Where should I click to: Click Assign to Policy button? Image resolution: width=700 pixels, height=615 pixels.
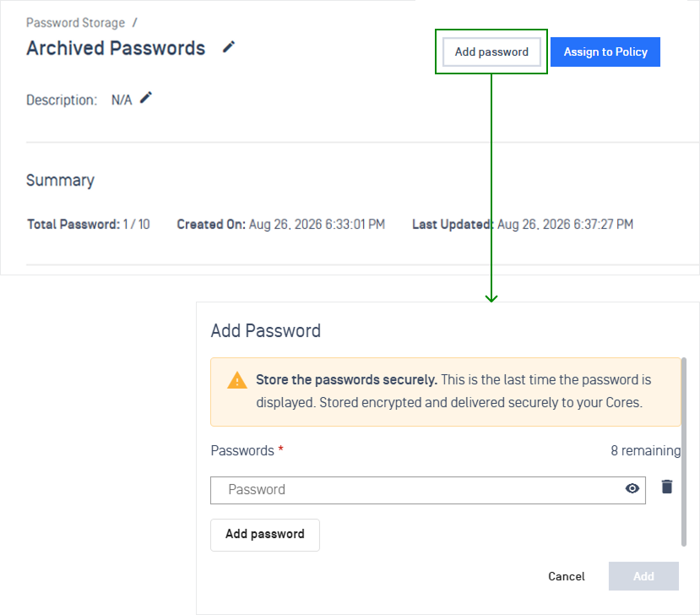pos(605,52)
